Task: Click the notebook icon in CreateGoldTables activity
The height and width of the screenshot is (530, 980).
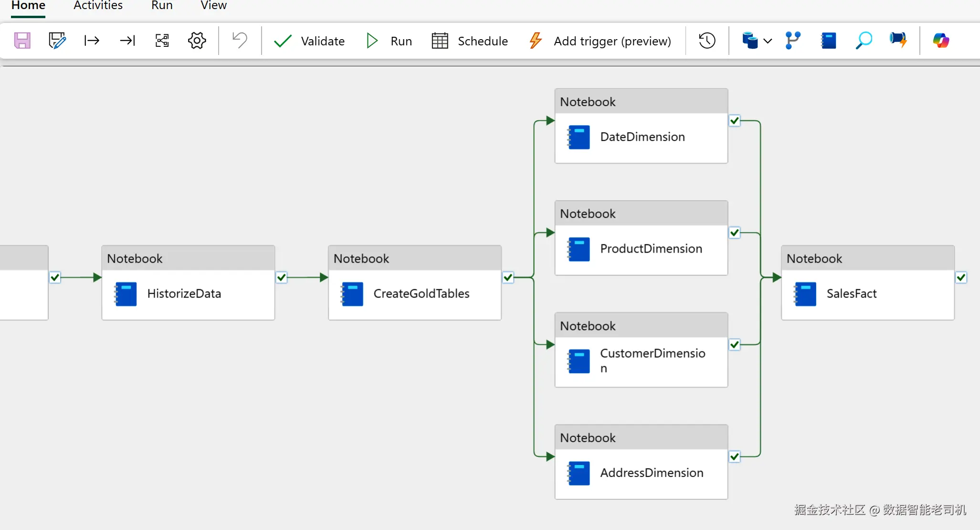Action: click(352, 294)
